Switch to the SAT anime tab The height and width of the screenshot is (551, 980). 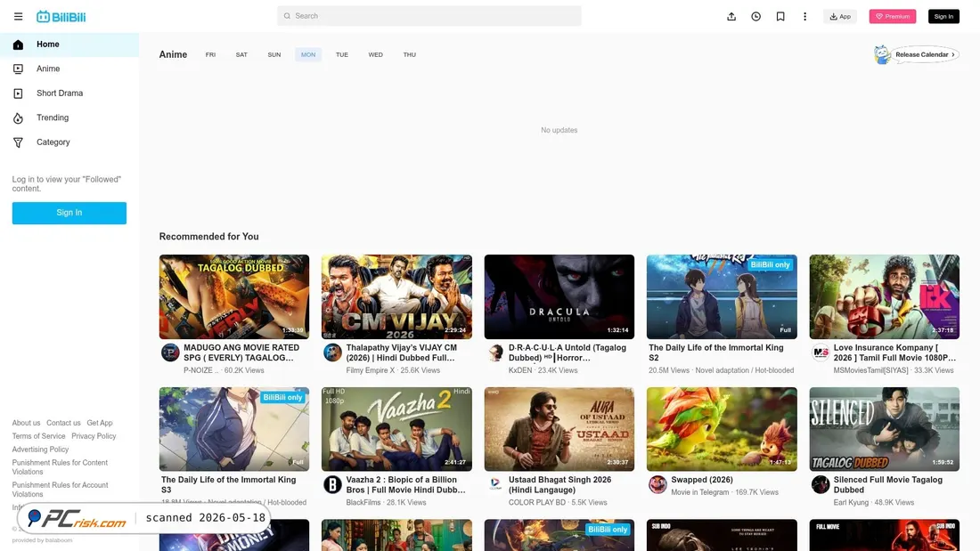[x=241, y=55]
